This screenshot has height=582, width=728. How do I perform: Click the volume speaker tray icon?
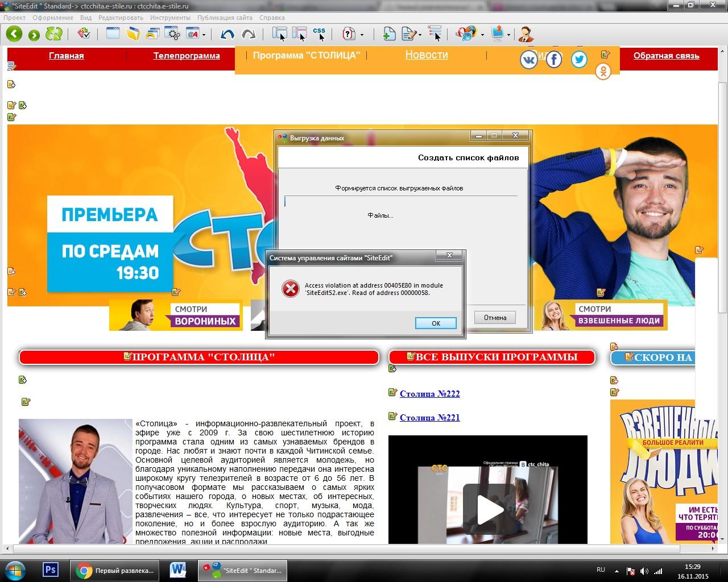click(x=644, y=571)
